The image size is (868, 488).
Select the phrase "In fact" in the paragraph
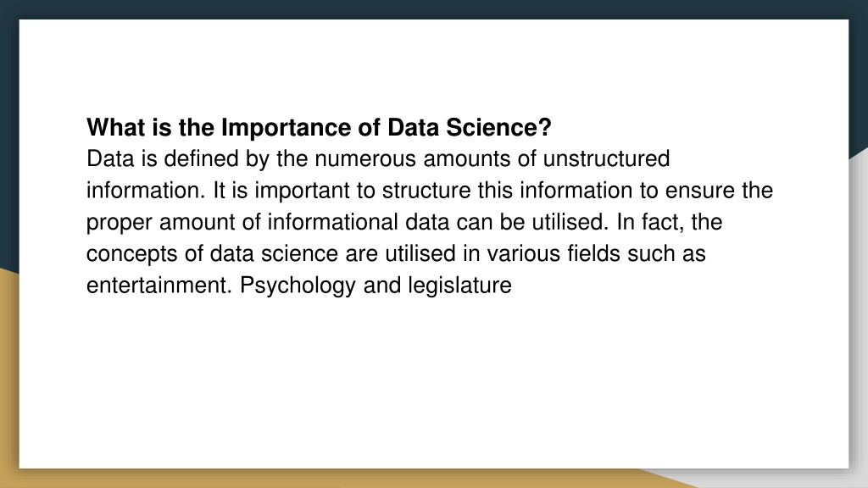tap(650, 222)
